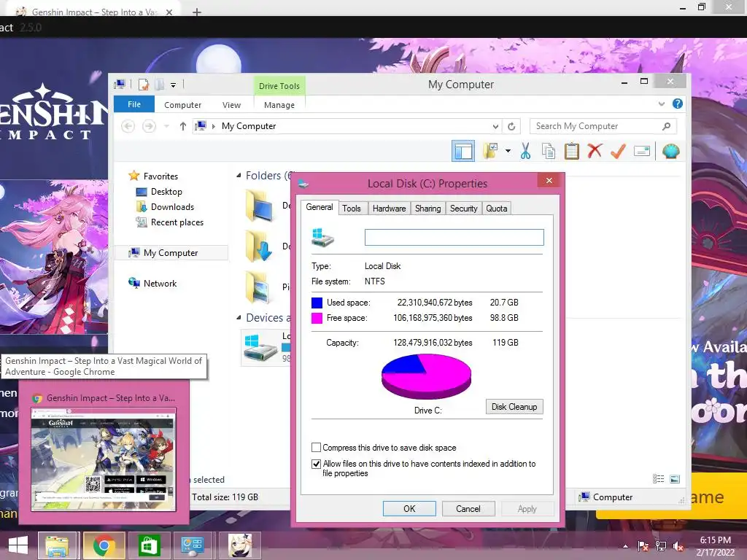This screenshot has height=560, width=747.
Task: Click the folder options icon in toolbar
Action: (x=490, y=151)
